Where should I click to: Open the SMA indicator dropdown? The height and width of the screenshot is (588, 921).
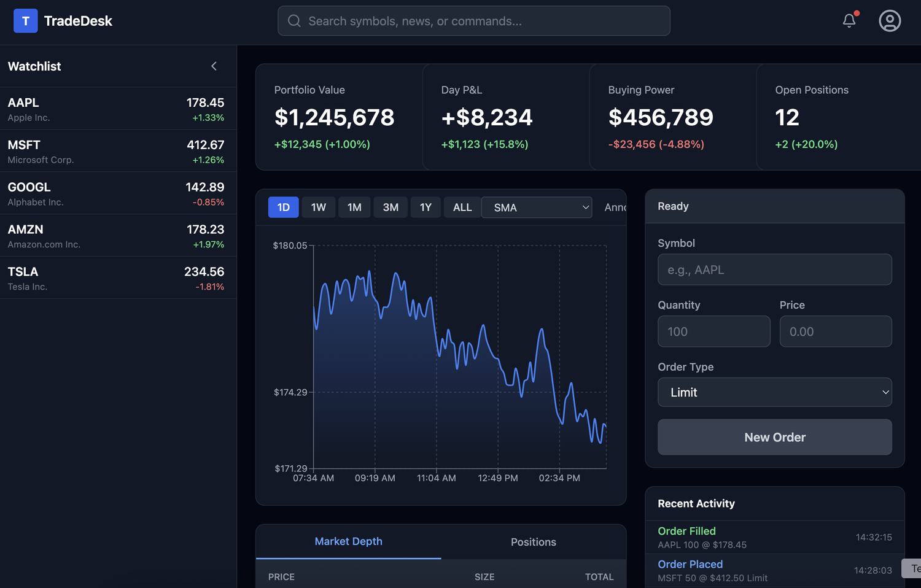[x=537, y=207]
